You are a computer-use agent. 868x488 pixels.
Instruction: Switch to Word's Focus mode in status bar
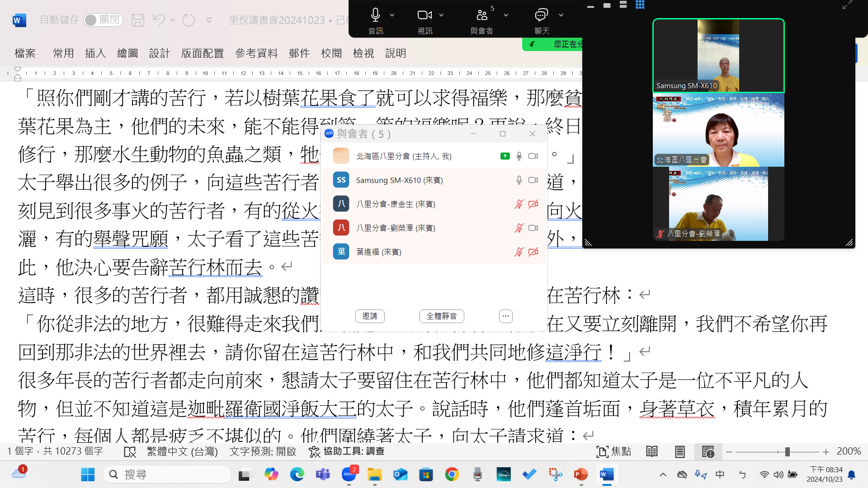613,451
